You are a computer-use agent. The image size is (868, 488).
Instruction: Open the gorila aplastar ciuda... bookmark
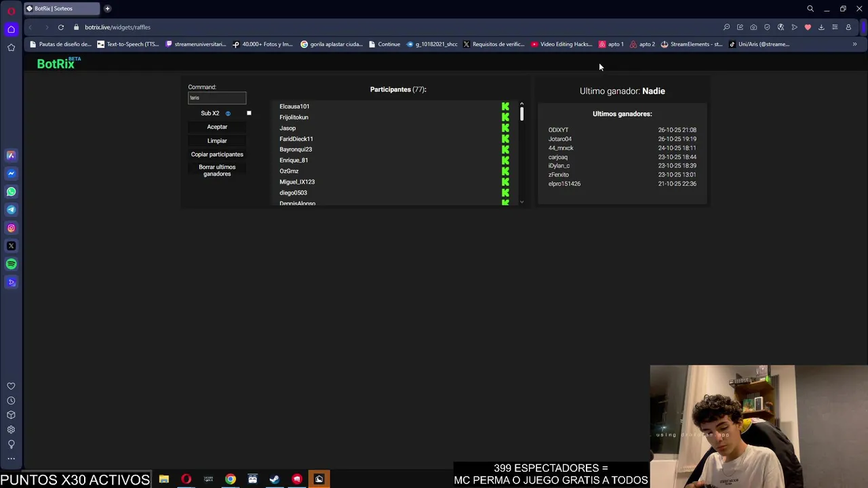(x=332, y=44)
